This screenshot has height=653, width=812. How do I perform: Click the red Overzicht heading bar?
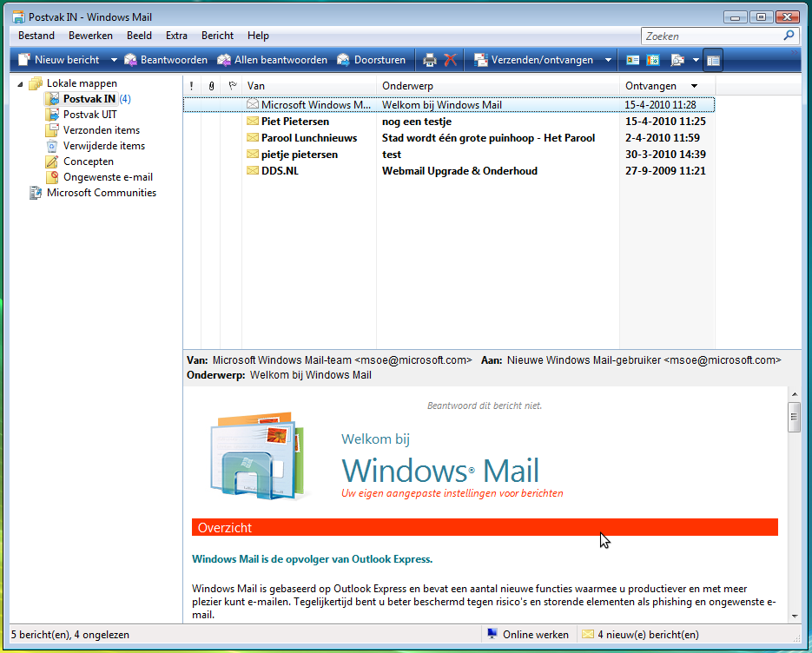pyautogui.click(x=485, y=527)
